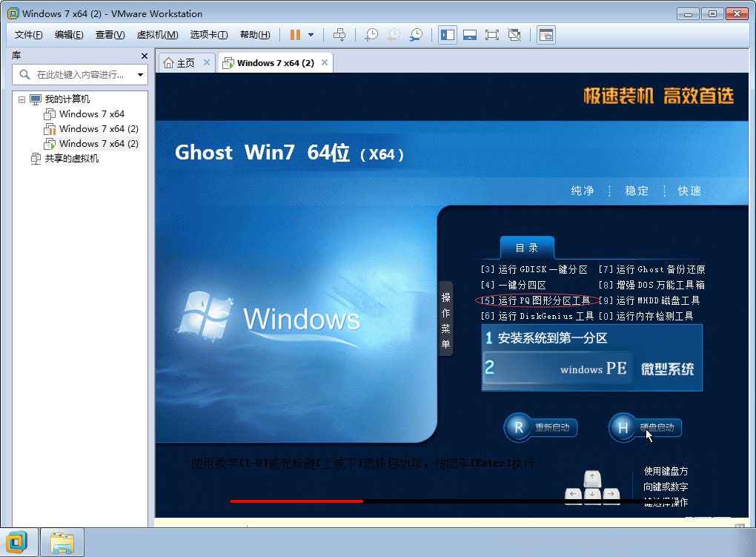Viewport: 756px width, 557px height.
Task: Open the 选项卡(T) menu
Action: tap(209, 35)
